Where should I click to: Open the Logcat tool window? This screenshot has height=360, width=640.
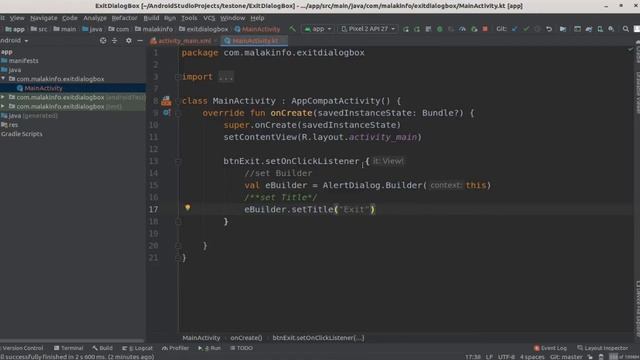(138, 348)
